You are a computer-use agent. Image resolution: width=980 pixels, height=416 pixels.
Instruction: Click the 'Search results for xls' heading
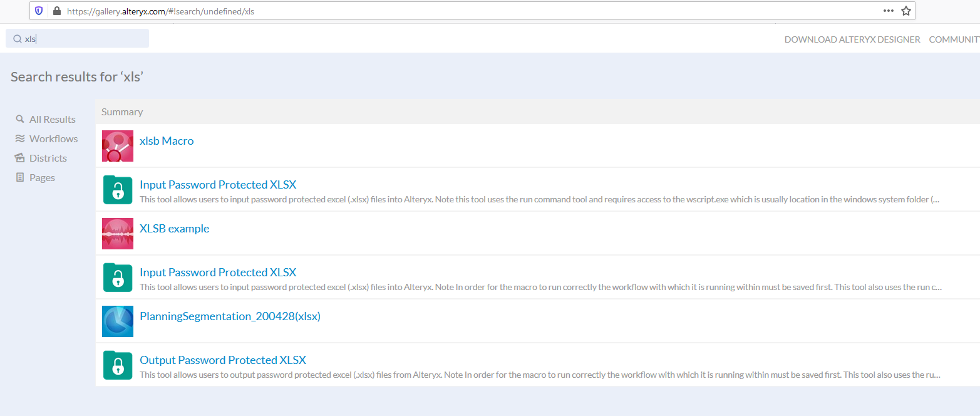click(x=77, y=76)
